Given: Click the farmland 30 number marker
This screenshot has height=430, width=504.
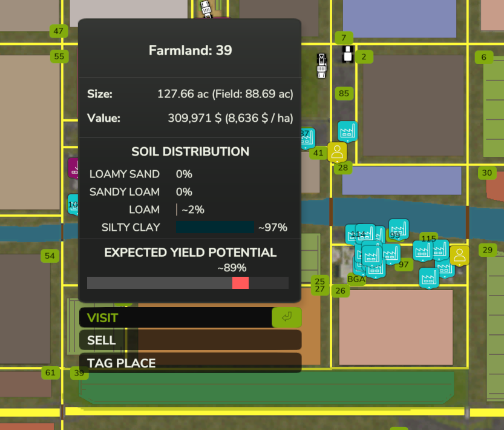Looking at the screenshot, I should point(487,173).
